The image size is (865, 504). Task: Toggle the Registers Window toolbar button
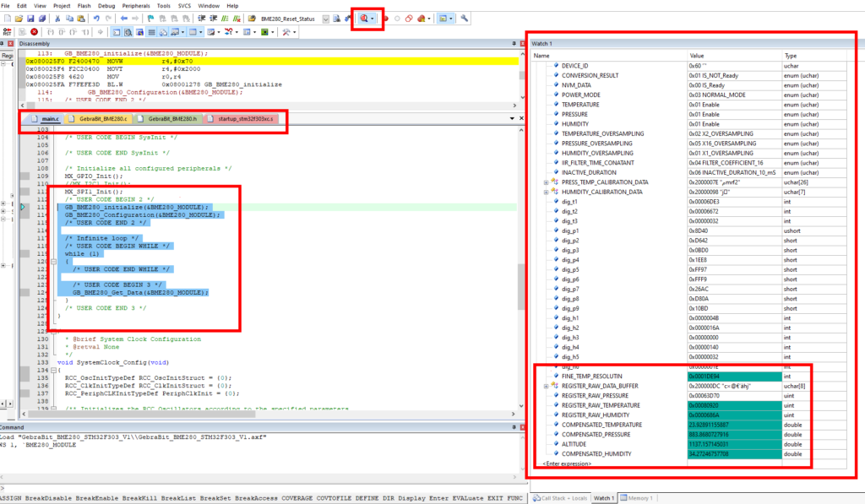tap(152, 32)
